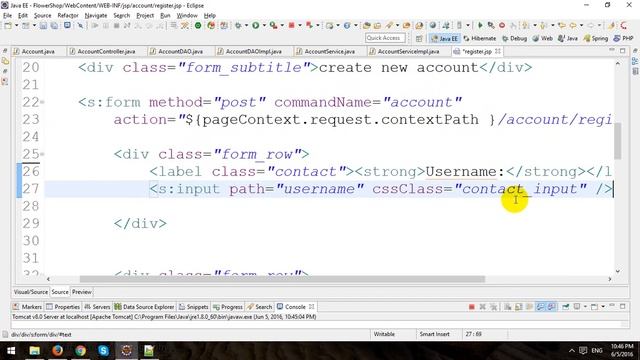This screenshot has height=360, width=640.
Task: Open the File menu
Action: 7,16
